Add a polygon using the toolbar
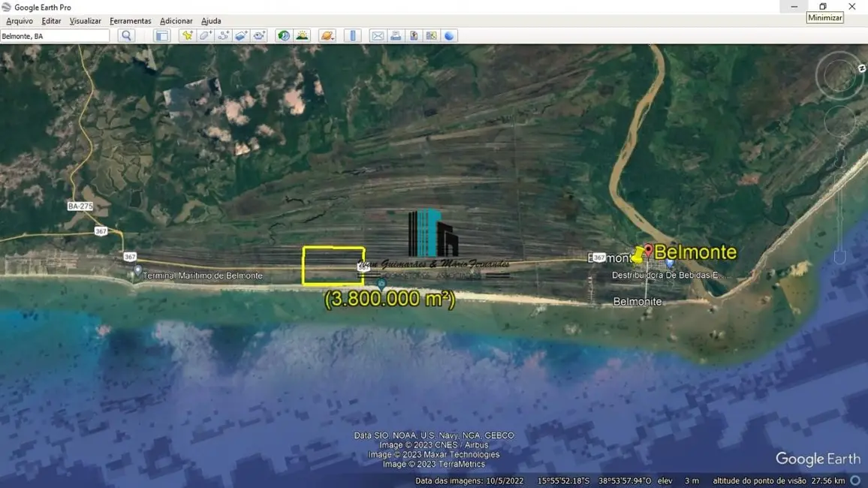This screenshot has width=868, height=488. pos(206,36)
